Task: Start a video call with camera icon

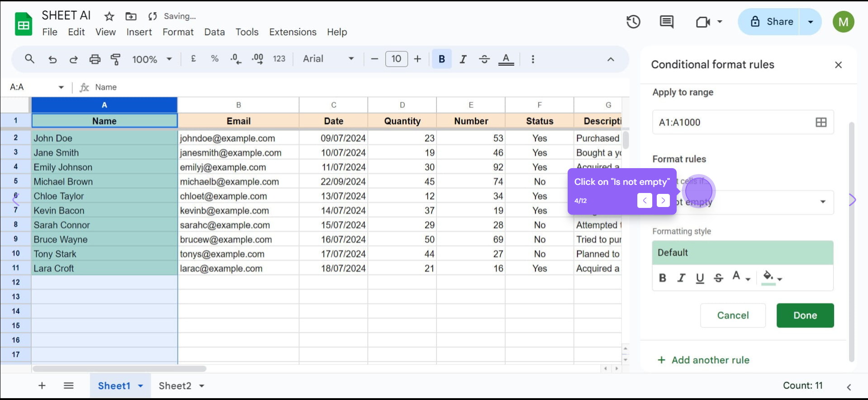Action: coord(702,22)
